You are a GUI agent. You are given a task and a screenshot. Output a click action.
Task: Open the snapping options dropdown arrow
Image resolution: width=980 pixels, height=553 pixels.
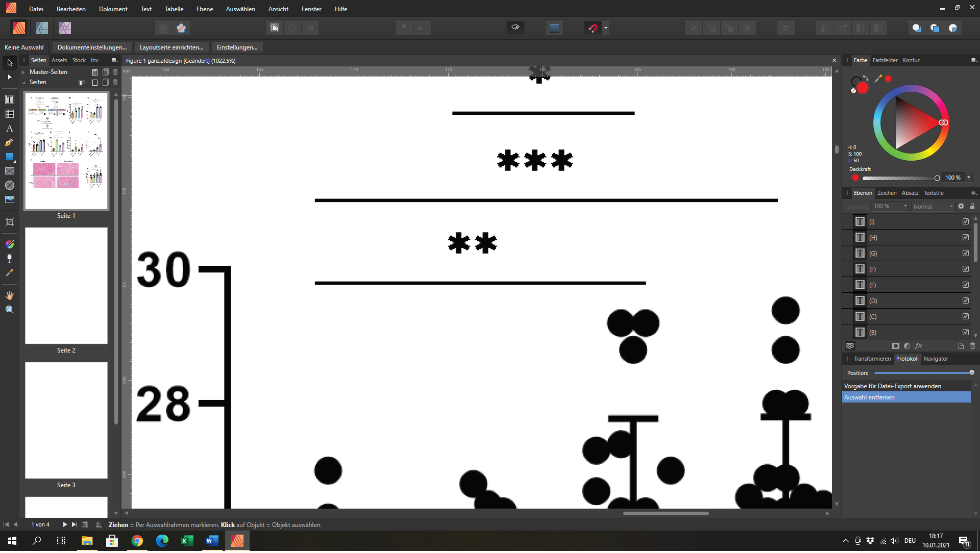point(606,28)
